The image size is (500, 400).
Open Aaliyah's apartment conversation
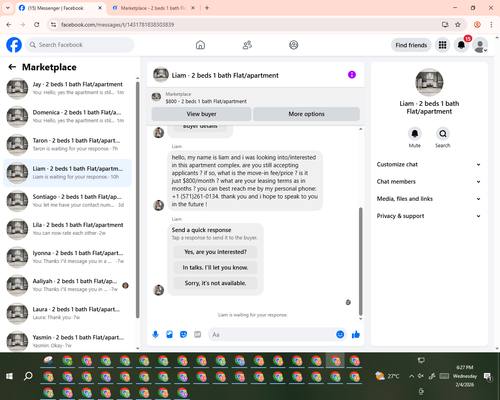(68, 285)
